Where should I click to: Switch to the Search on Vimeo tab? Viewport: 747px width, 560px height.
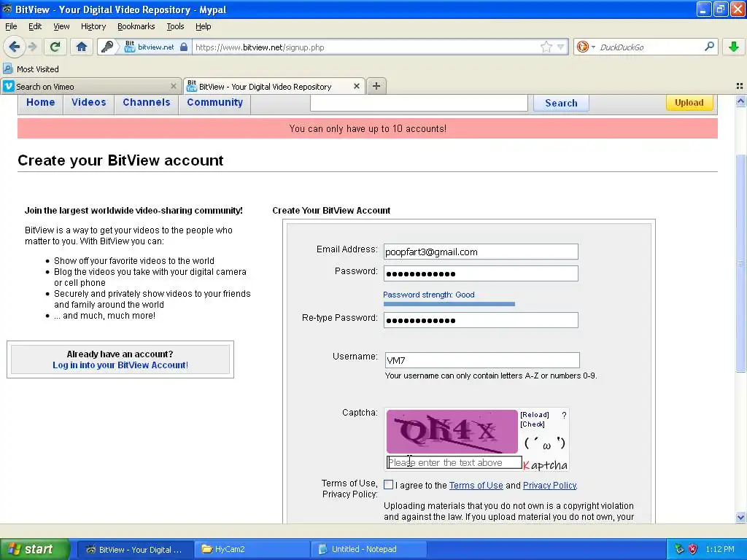tap(91, 86)
